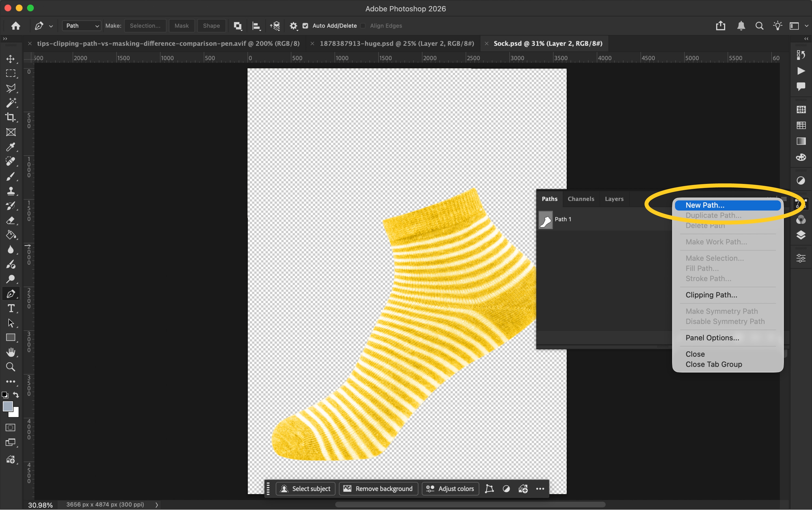
Task: Select the Clone Stamp tool
Action: tap(11, 191)
